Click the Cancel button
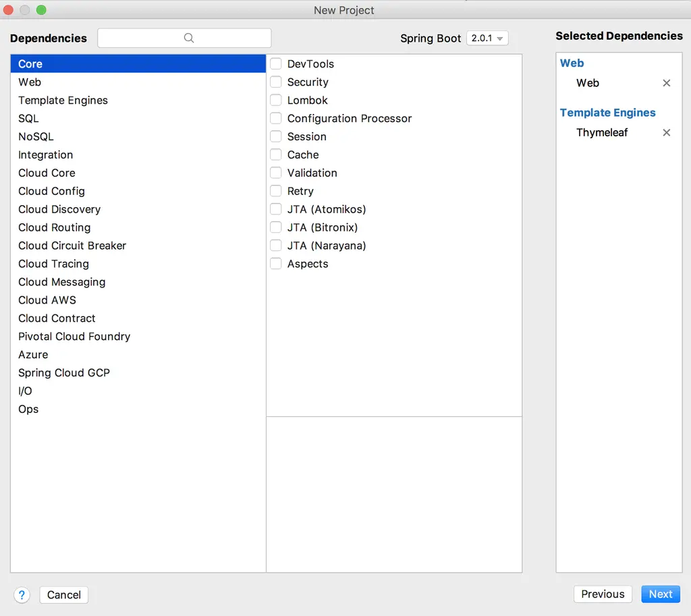691x616 pixels. point(64,595)
